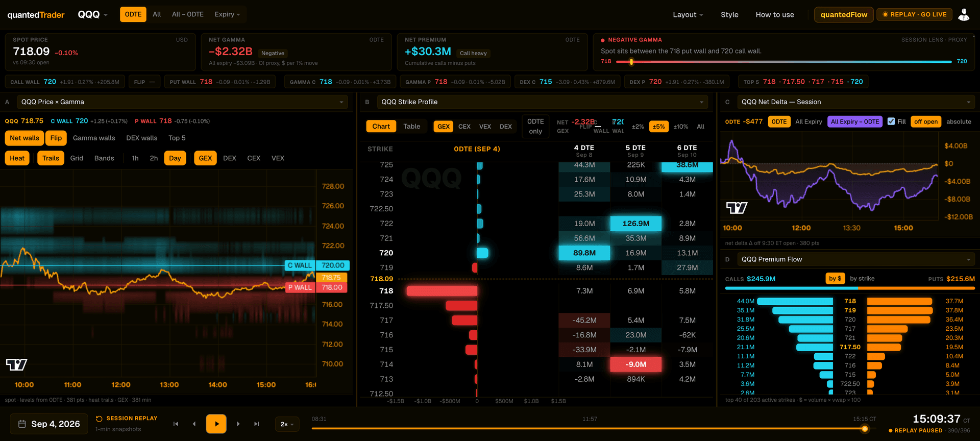Image resolution: width=980 pixels, height=441 pixels.
Task: Click the spot marker on gamma range bar
Action: tap(631, 62)
